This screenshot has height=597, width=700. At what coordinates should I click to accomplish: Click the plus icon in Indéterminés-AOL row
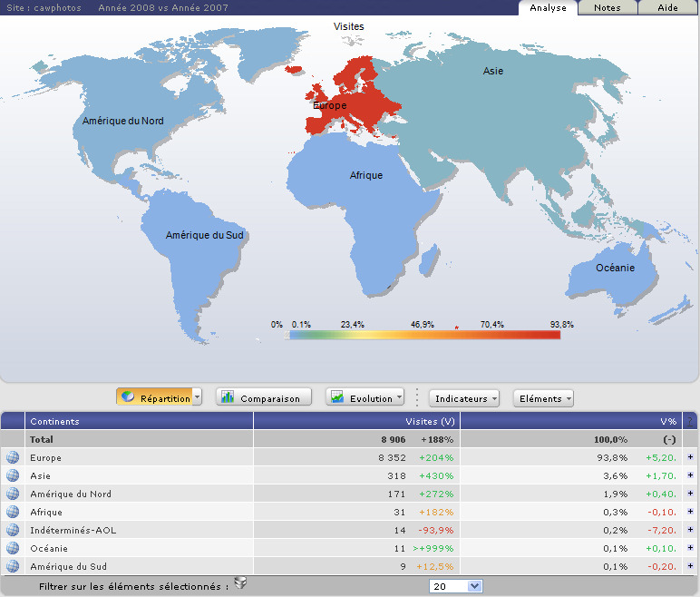[690, 530]
